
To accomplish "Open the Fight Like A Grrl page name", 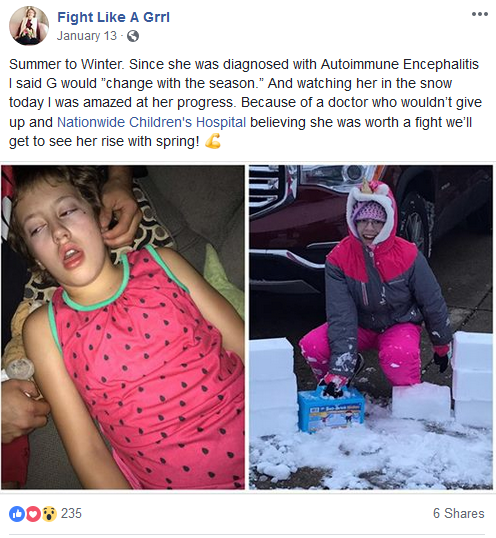I will pos(113,17).
